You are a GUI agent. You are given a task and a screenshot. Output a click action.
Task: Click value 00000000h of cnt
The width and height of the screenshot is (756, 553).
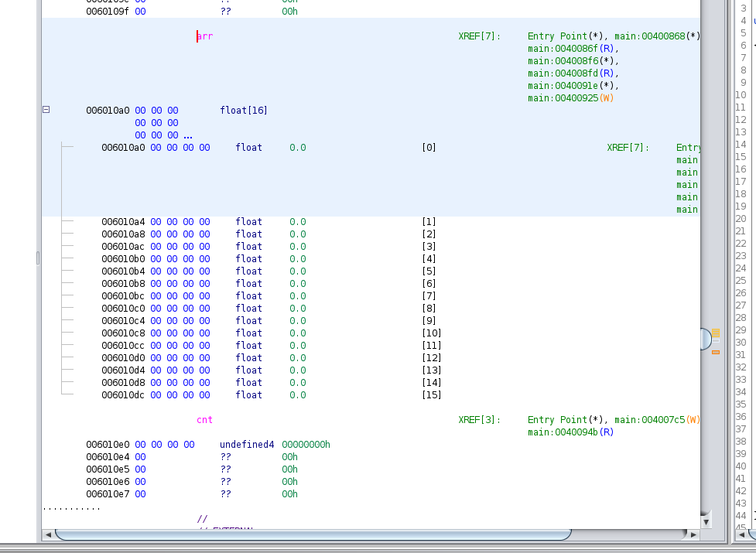pyautogui.click(x=306, y=445)
